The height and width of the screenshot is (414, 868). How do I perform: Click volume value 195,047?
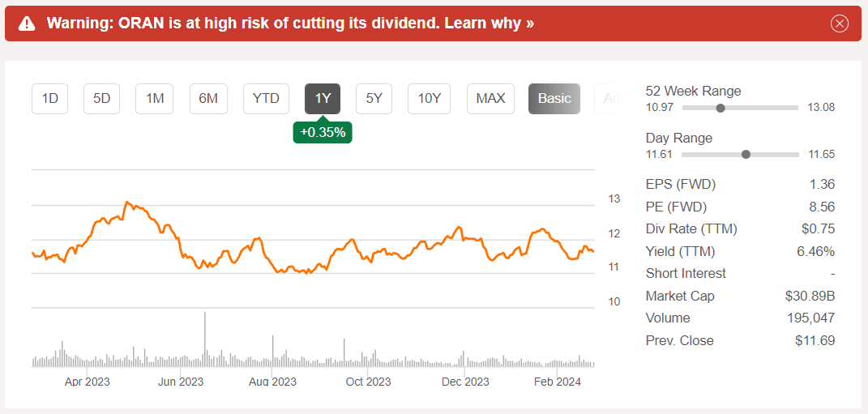[x=811, y=318]
